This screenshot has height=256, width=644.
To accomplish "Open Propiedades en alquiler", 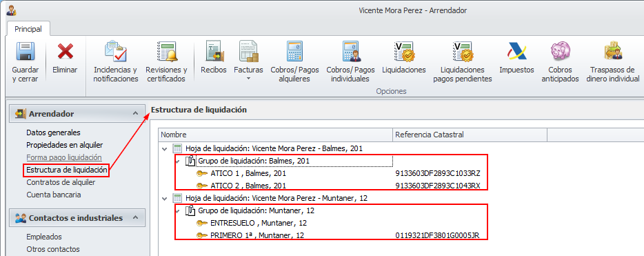I will click(x=65, y=145).
